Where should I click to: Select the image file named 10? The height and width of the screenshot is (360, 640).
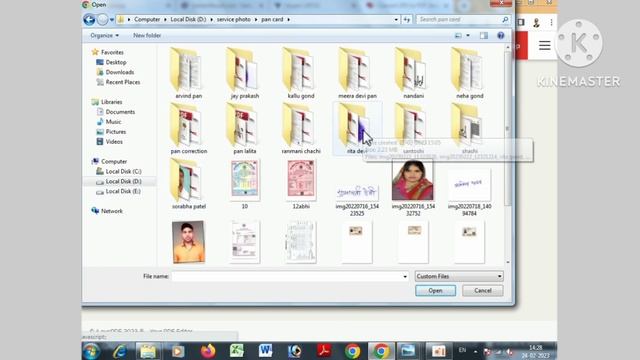244,184
